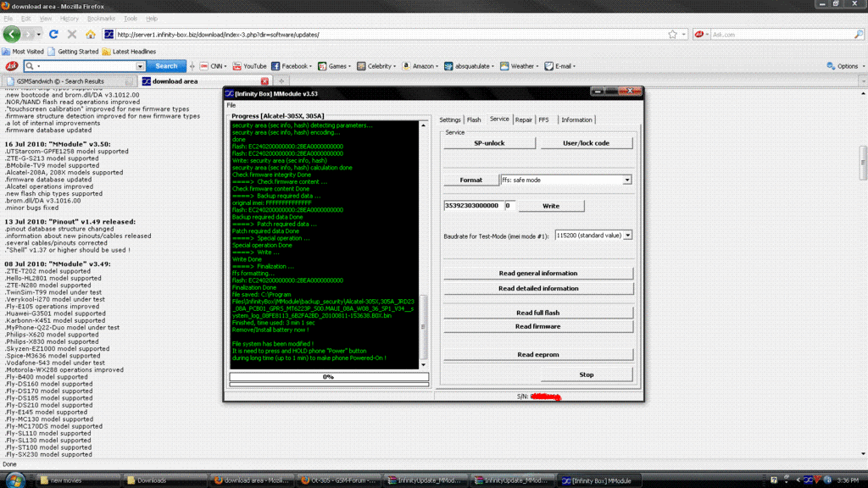Image resolution: width=868 pixels, height=488 pixels.
Task: Open the E-mail toolbar menu
Action: pos(560,66)
